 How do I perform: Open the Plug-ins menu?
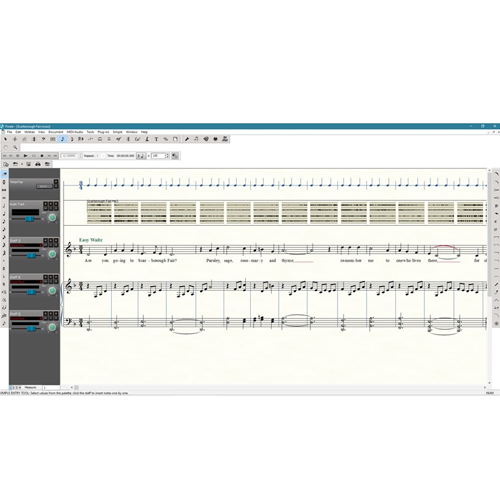[x=103, y=132]
